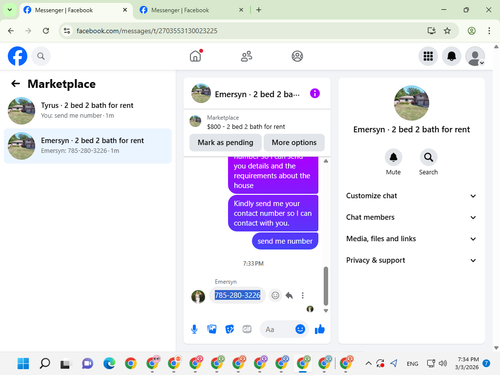Show hidden system tray icons chevron
The height and width of the screenshot is (375, 500).
click(368, 363)
